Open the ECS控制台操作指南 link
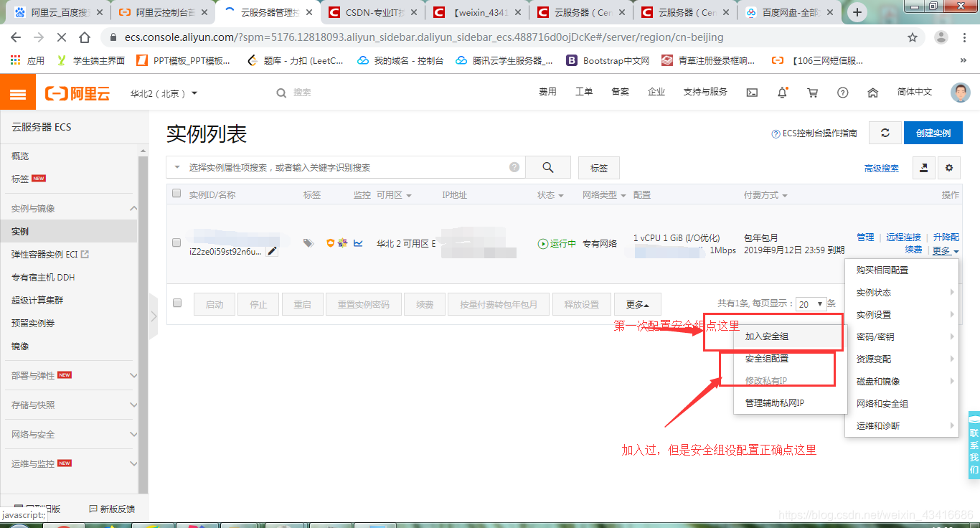Screen dimensions: 980x528 814,133
